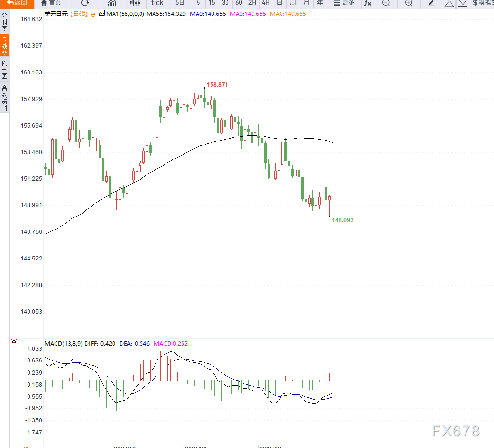Select the candlestick chart type icon
The width and height of the screenshot is (494, 448).
tap(135, 3)
